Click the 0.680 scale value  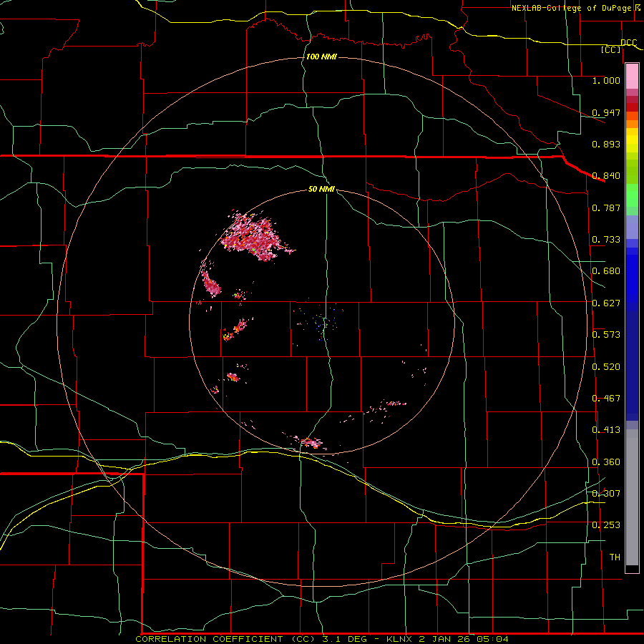[606, 271]
